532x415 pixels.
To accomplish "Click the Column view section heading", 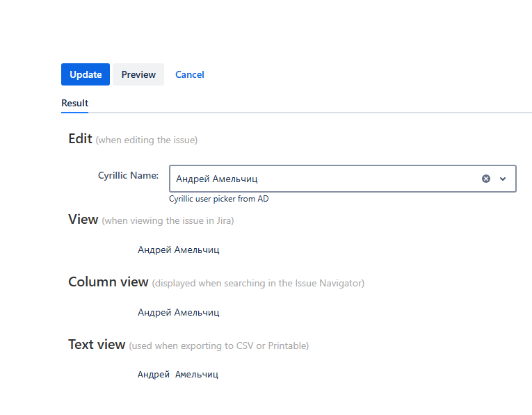I will pos(108,282).
